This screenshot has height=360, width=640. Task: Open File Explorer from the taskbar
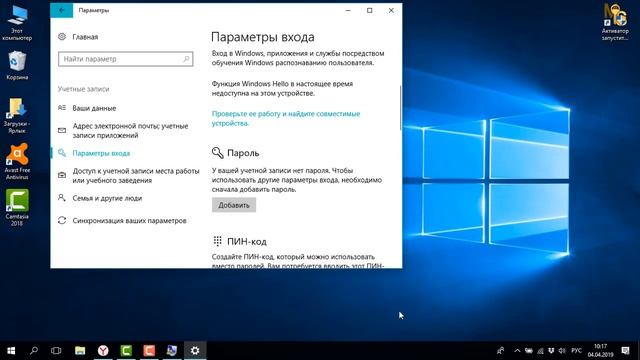(x=80, y=351)
